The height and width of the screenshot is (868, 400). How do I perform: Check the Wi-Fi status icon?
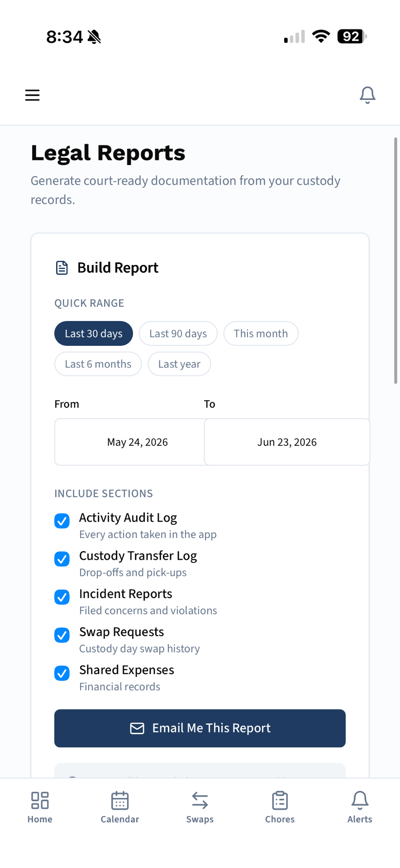point(321,37)
